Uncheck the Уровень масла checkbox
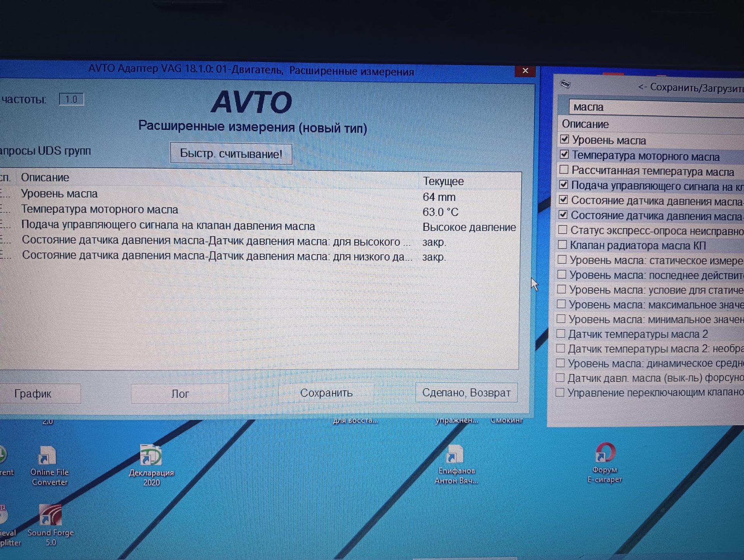 565,139
